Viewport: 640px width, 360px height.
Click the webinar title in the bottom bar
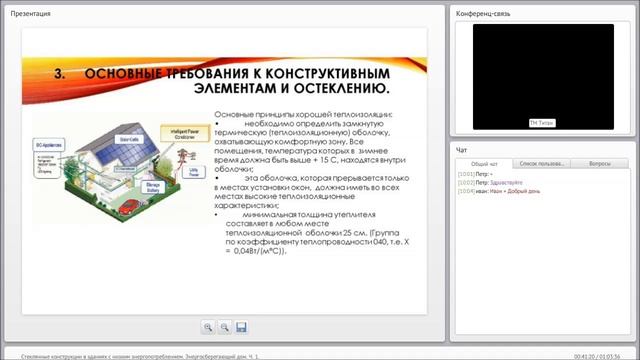(140, 357)
